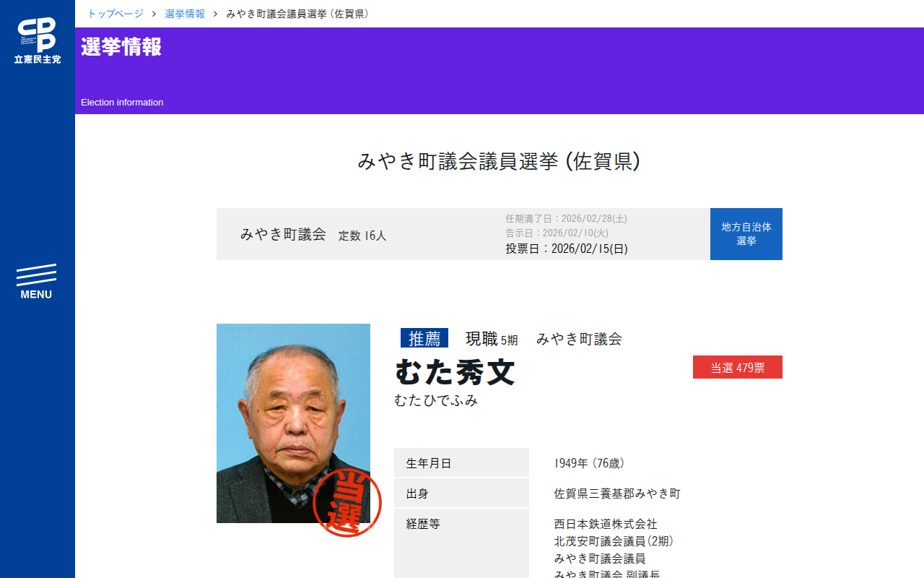Click the 経歴等 row label
This screenshot has height=578, width=924.
tap(461, 543)
